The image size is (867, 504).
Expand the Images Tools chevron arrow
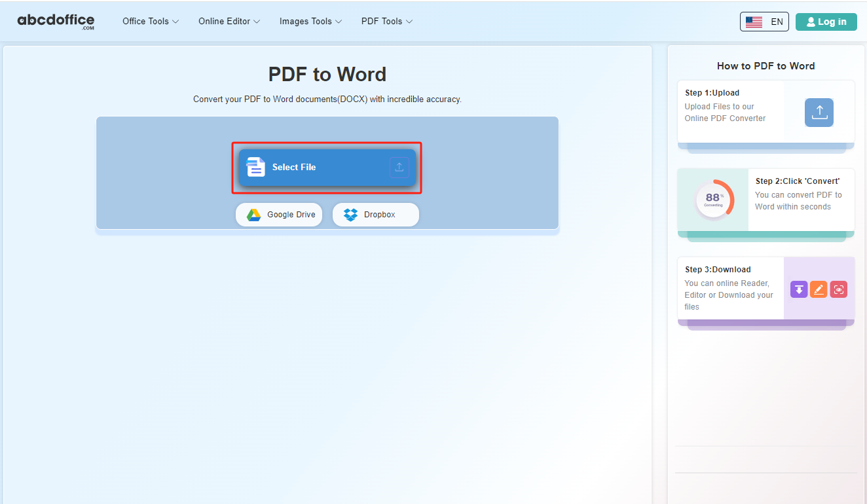coord(339,22)
